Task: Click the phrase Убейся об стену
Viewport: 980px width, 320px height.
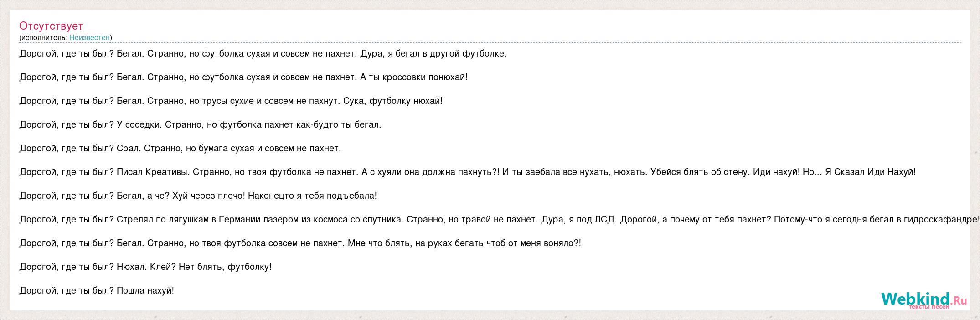Action: tap(700, 172)
